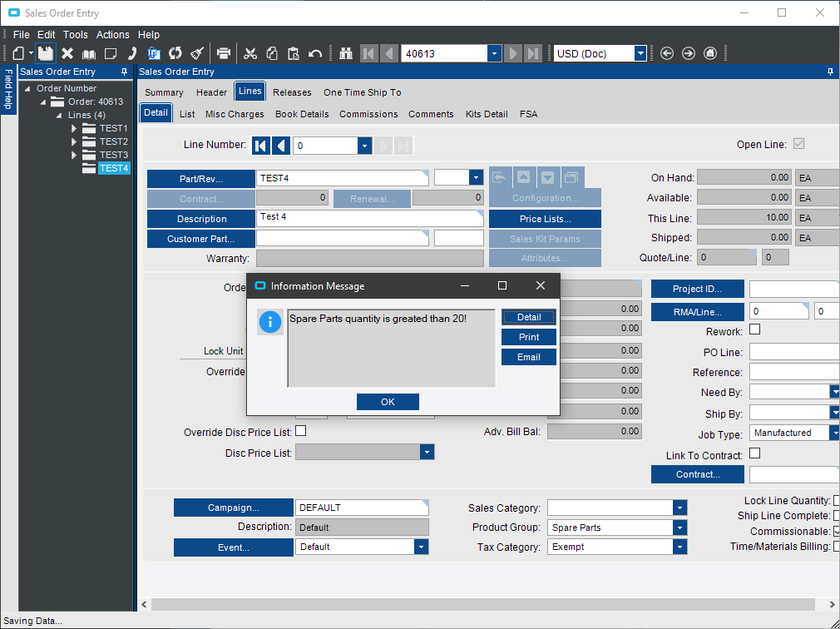Click the last order arrow in toolbar
Image resolution: width=840 pixels, height=629 pixels.
[532, 53]
